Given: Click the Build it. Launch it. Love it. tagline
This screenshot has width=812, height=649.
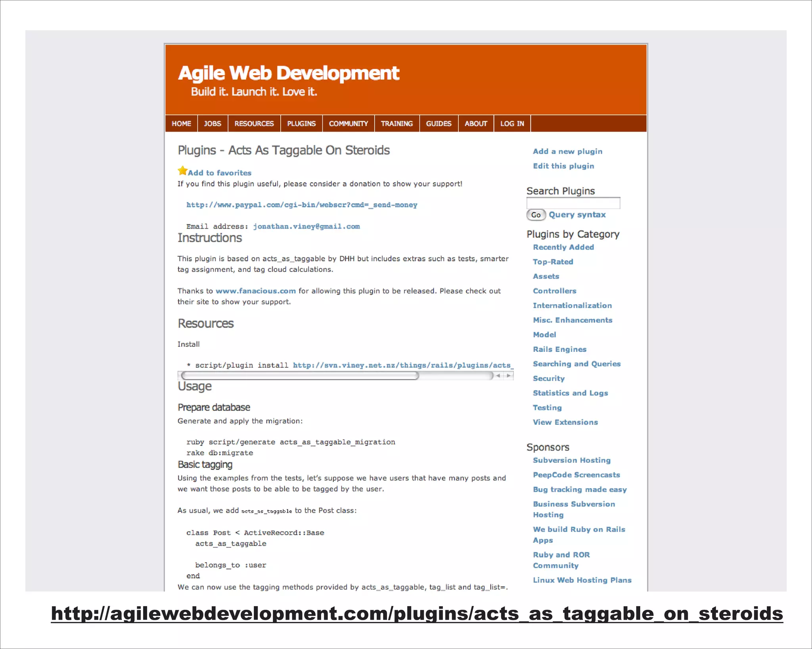Looking at the screenshot, I should point(254,92).
